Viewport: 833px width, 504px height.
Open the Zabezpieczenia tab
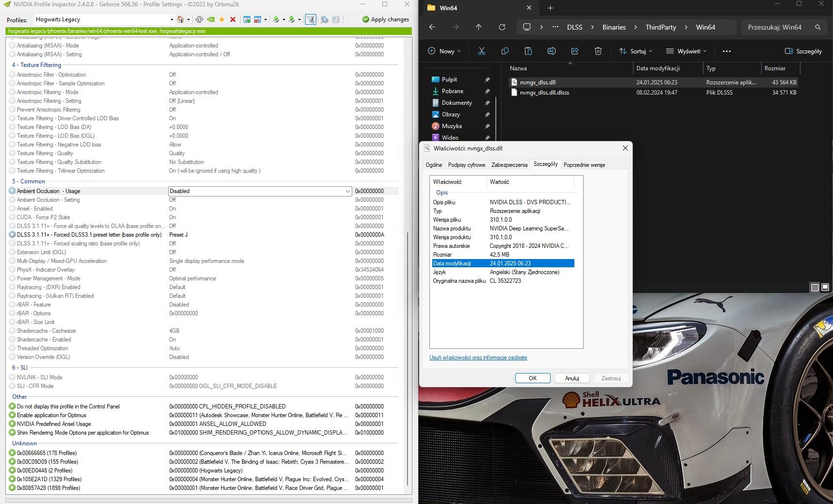(x=509, y=165)
